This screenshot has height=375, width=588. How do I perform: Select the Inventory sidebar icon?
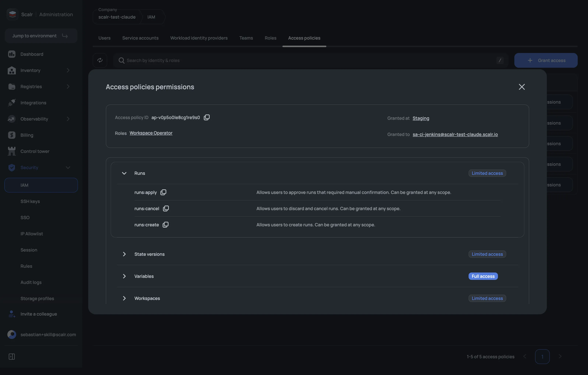pyautogui.click(x=12, y=70)
